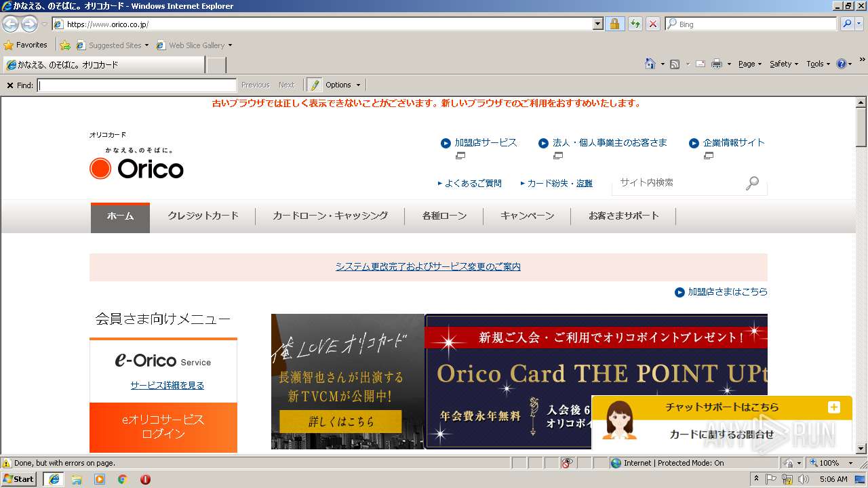Screen dimensions: 868x488
Task: Expand the chat support plus icon
Action: (x=834, y=407)
